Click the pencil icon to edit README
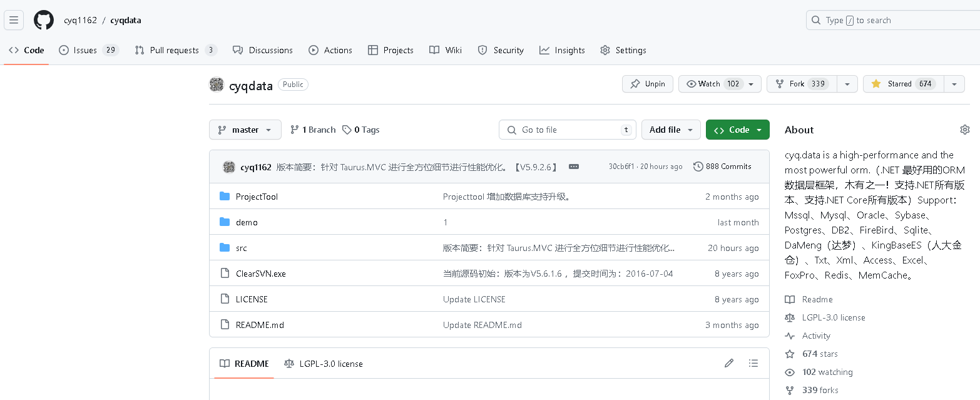 click(729, 363)
